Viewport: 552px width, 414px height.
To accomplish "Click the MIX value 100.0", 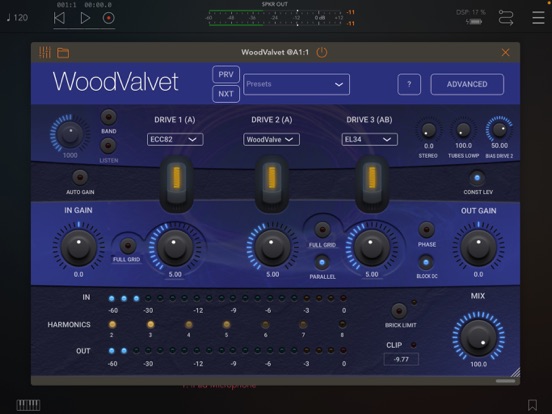I will point(478,364).
